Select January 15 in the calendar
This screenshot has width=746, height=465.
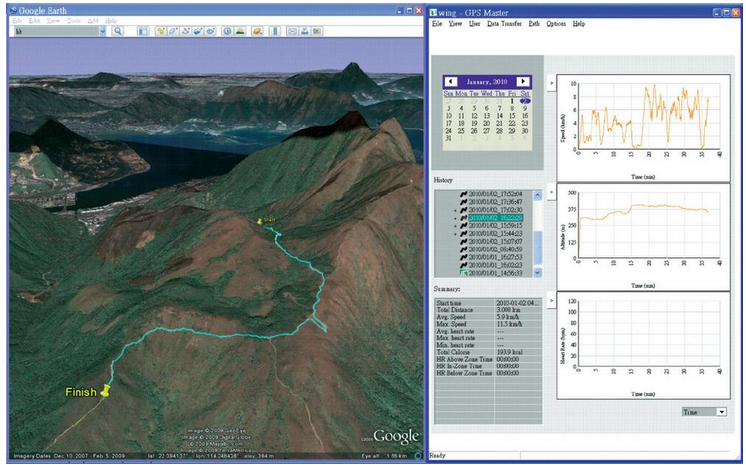pyautogui.click(x=512, y=116)
